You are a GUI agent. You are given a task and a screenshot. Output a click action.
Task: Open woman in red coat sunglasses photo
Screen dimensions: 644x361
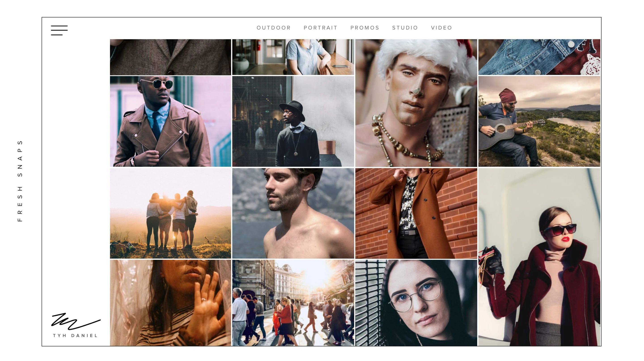pos(539,257)
